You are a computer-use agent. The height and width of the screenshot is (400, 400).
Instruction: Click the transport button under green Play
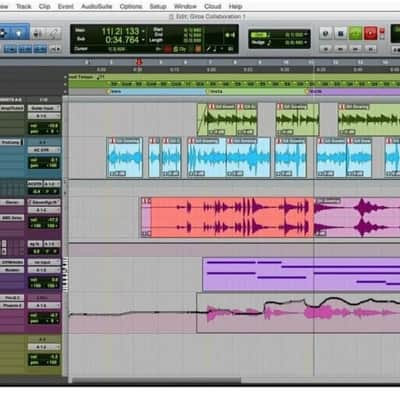(x=355, y=49)
